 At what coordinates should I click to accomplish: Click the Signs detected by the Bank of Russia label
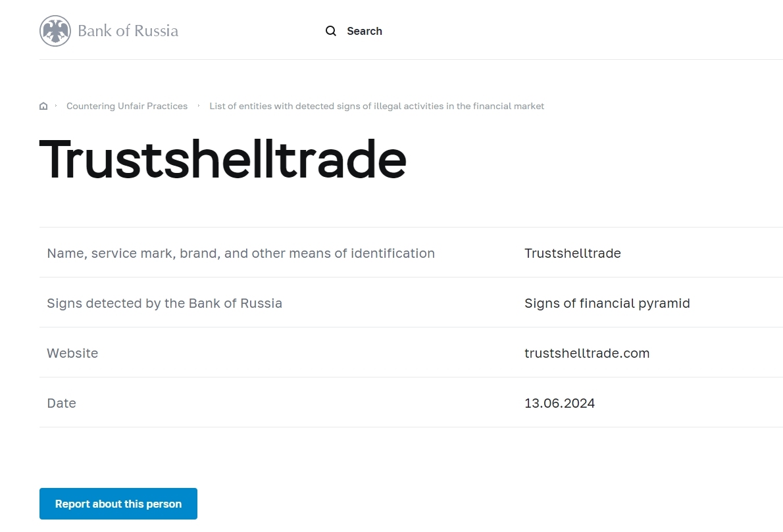[x=164, y=303]
